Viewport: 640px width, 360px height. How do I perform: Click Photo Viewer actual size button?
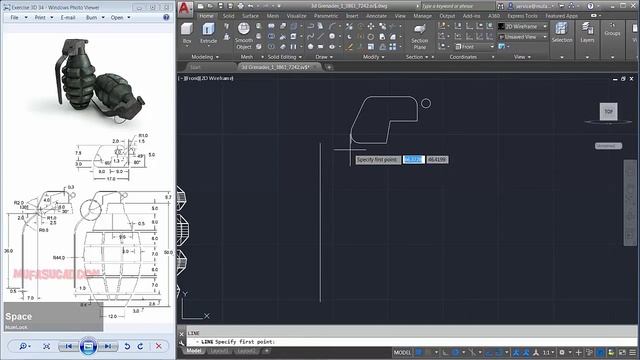point(47,346)
